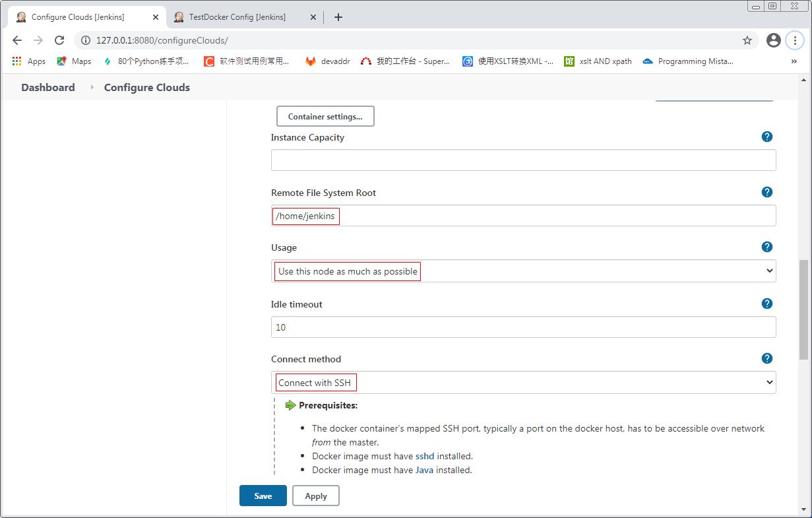Image resolution: width=812 pixels, height=518 pixels.
Task: Select the Configure Clouds [Jenkins] tab
Action: (x=86, y=17)
